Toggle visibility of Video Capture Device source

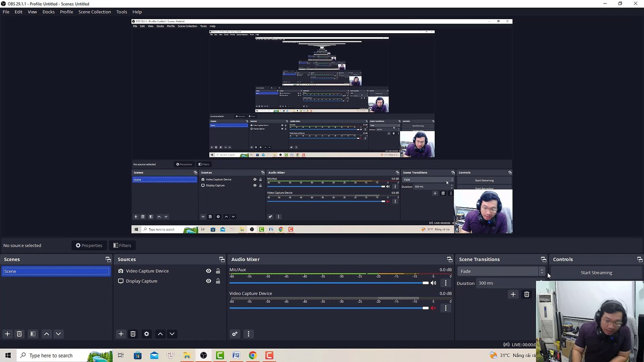pos(208,271)
